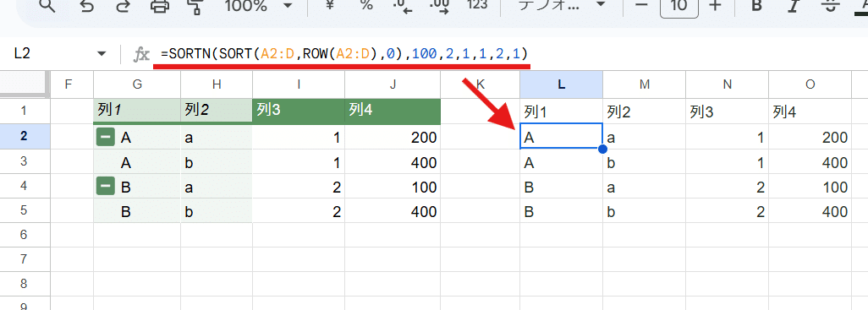Select cell M1 containing 列2
Image resolution: width=868 pixels, height=310 pixels.
(645, 111)
